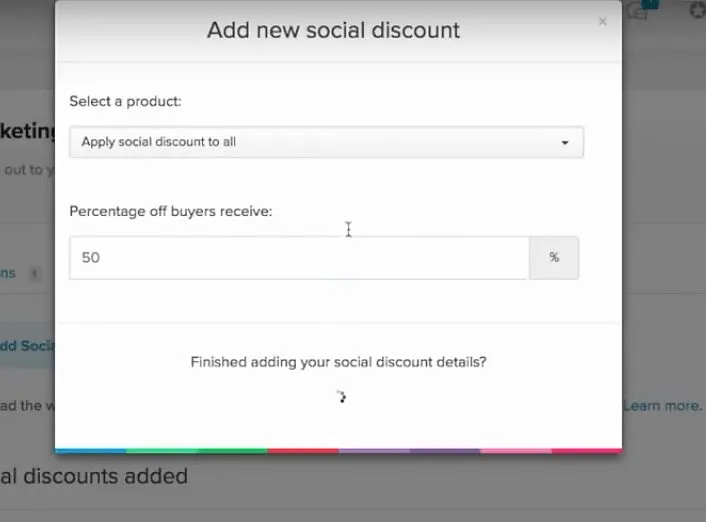Click the 'discounts added' heading behind dialog
The image size is (706, 522).
point(94,476)
